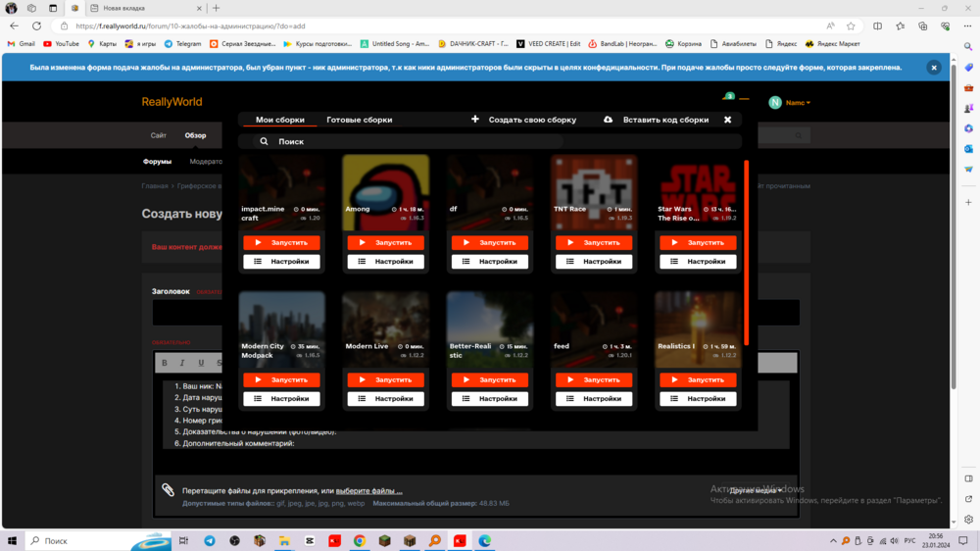Switch to the Мои сборки tab
Viewport: 980px width, 551px height.
click(x=280, y=120)
